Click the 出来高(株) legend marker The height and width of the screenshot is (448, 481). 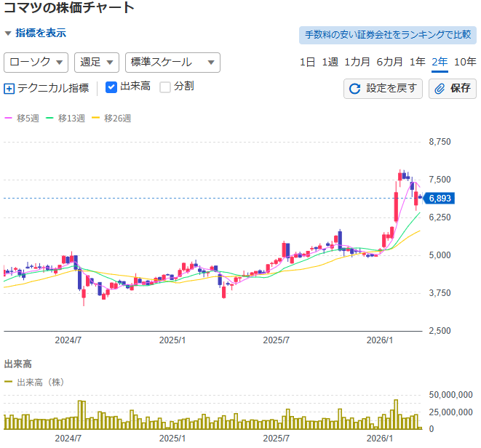point(9,381)
